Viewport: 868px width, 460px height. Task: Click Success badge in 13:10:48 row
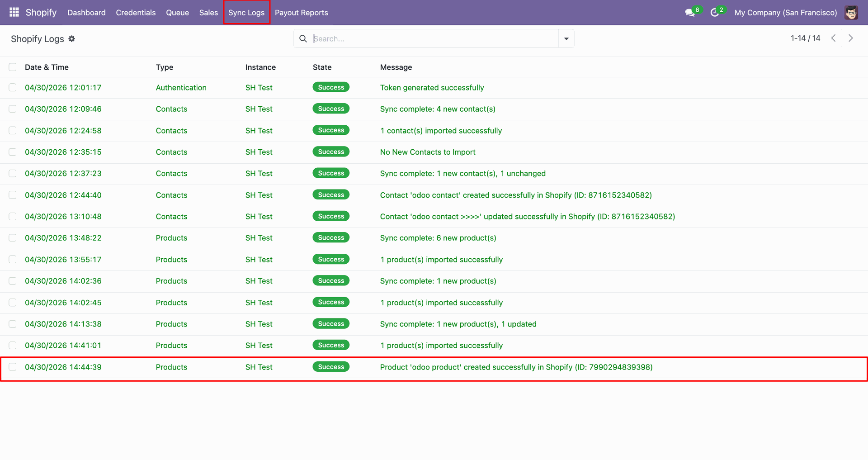tap(331, 216)
